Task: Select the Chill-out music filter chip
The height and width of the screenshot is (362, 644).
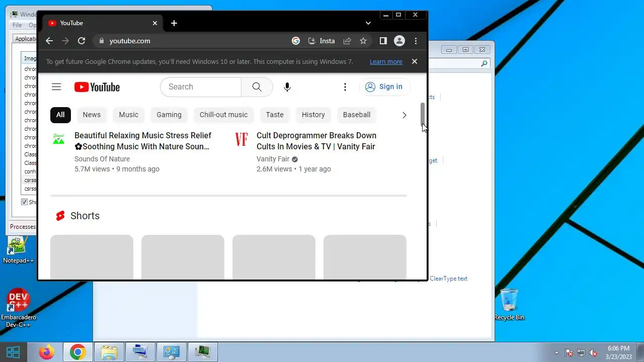Action: tap(224, 115)
